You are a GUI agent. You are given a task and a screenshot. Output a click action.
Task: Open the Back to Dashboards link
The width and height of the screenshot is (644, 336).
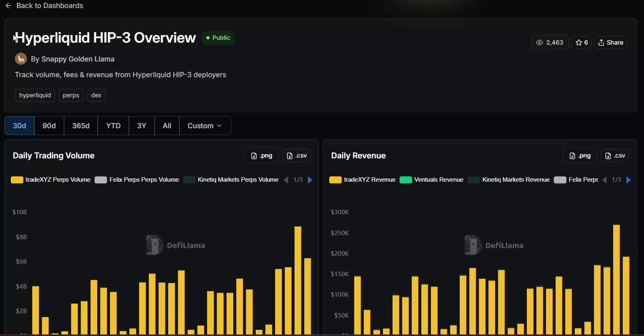coord(45,6)
